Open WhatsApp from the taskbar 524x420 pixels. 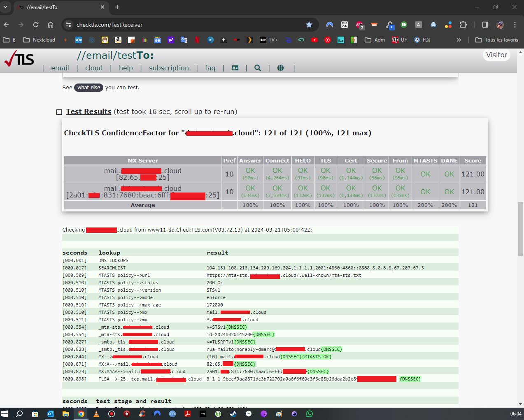click(310, 414)
